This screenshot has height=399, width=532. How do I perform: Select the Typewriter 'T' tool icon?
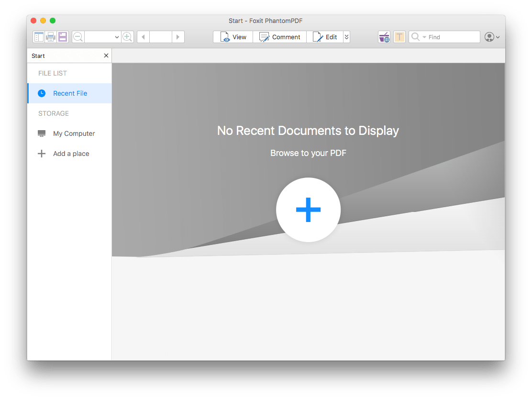click(399, 37)
